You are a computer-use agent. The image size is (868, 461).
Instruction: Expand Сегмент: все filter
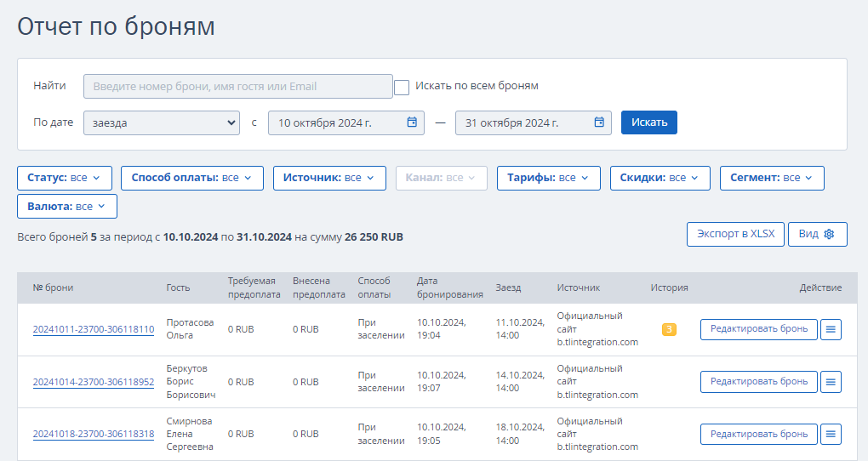(x=772, y=179)
